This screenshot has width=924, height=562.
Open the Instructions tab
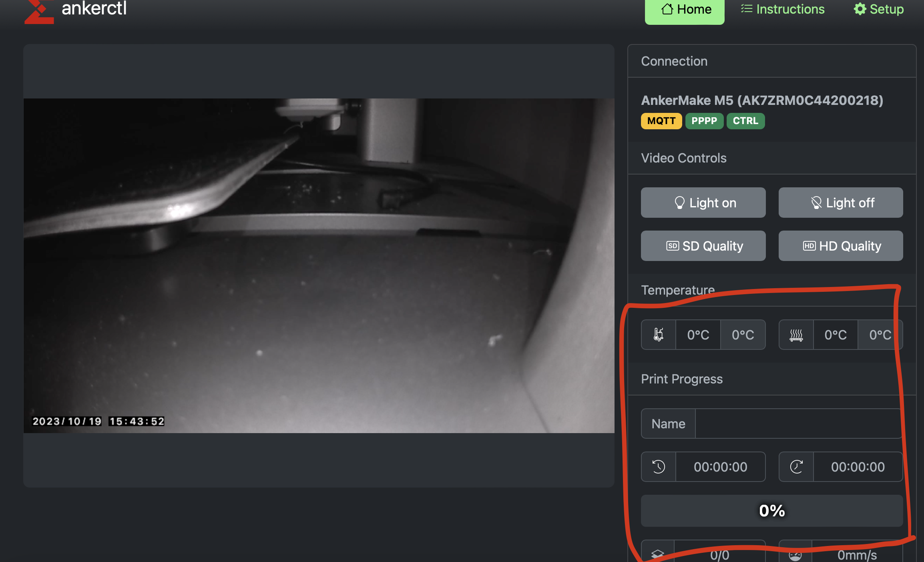coord(783,9)
